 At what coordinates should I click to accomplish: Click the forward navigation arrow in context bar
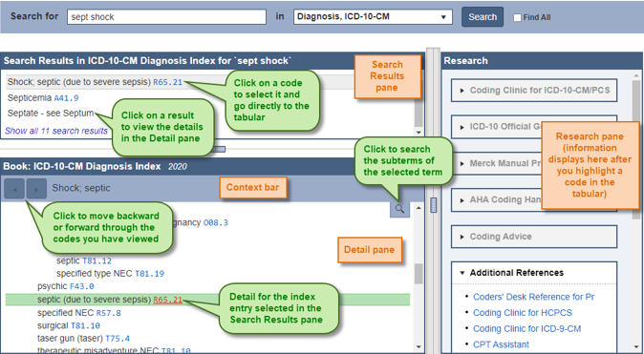click(x=36, y=189)
